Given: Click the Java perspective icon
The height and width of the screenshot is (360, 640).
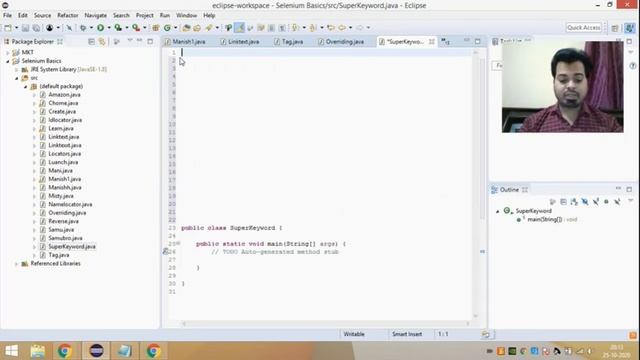Looking at the screenshot, I should (630, 28).
